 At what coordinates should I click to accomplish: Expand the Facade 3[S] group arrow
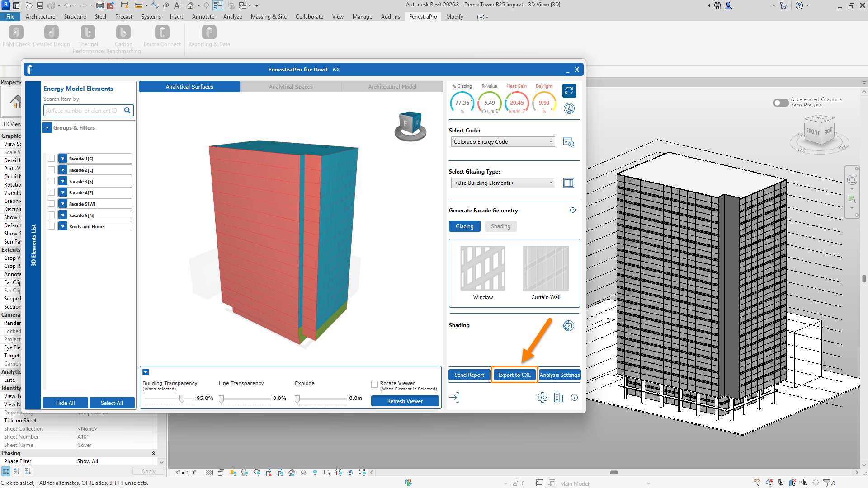click(x=63, y=181)
